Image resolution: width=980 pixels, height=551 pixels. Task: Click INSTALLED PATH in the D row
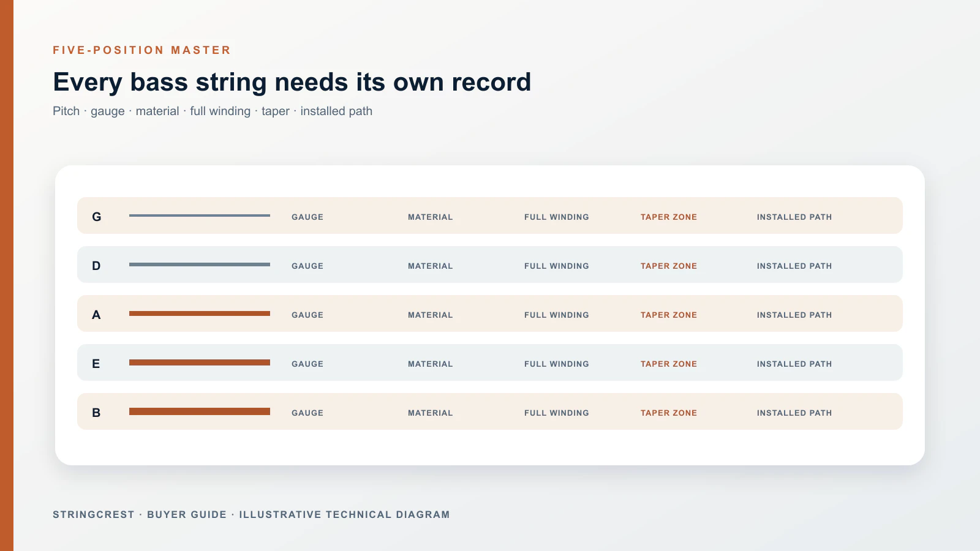[x=794, y=266]
